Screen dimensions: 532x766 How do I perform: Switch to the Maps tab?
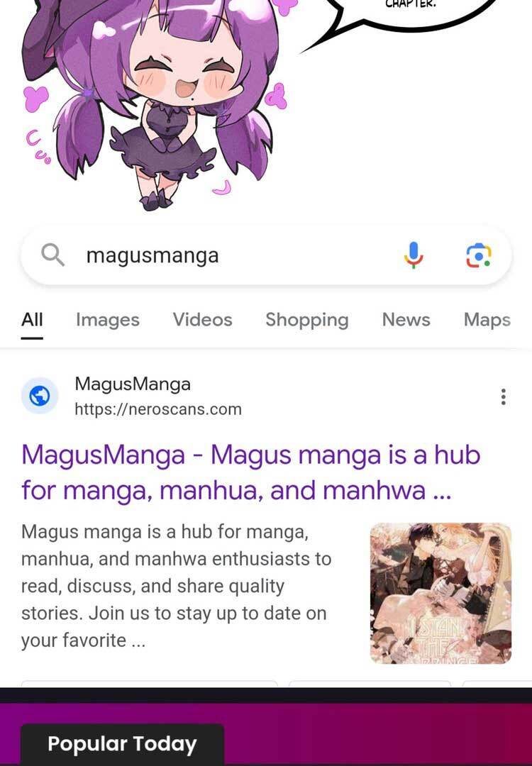coord(487,320)
